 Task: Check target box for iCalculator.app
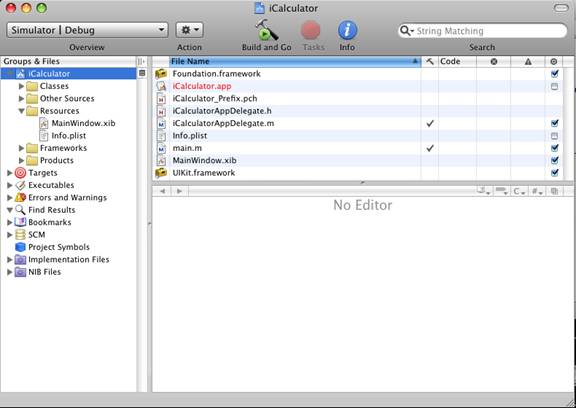555,86
